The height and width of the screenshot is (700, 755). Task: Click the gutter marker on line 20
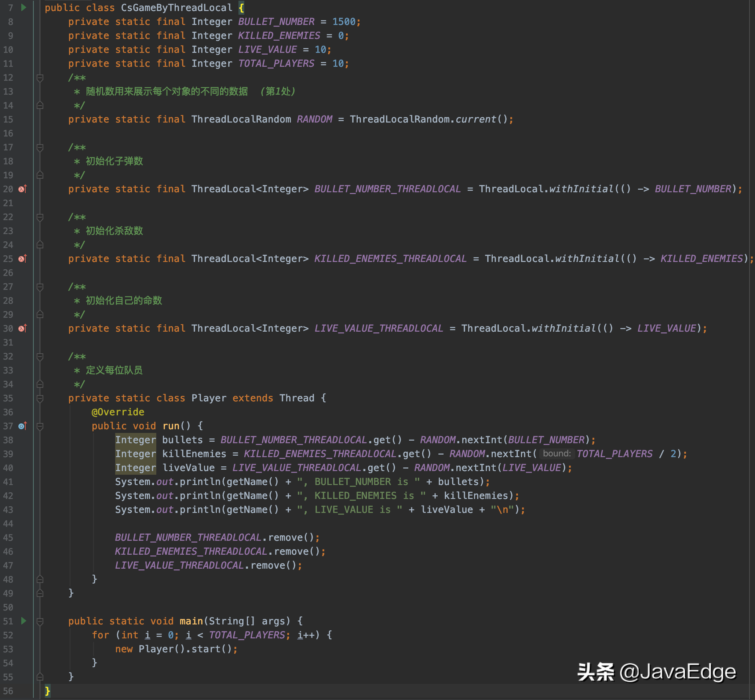(23, 189)
